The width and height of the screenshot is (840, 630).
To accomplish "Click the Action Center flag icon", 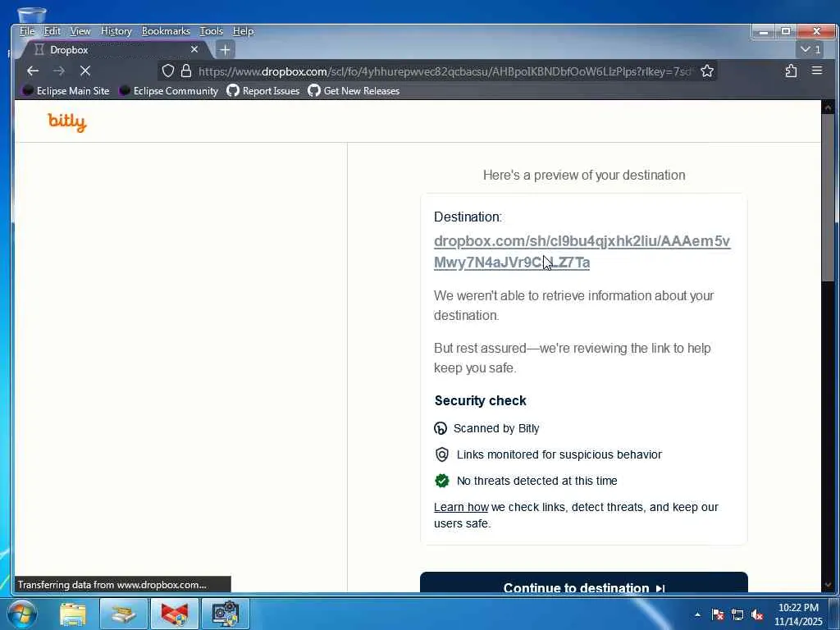I will tap(718, 614).
